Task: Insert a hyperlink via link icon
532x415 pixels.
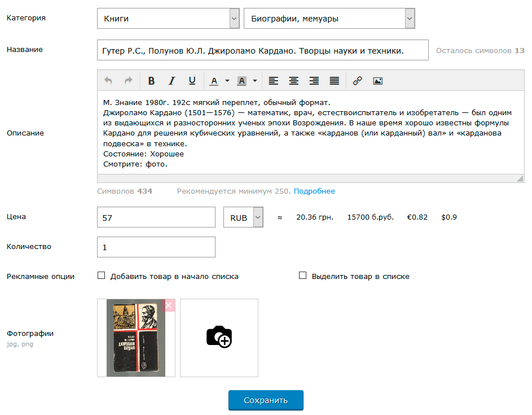Action: [357, 81]
